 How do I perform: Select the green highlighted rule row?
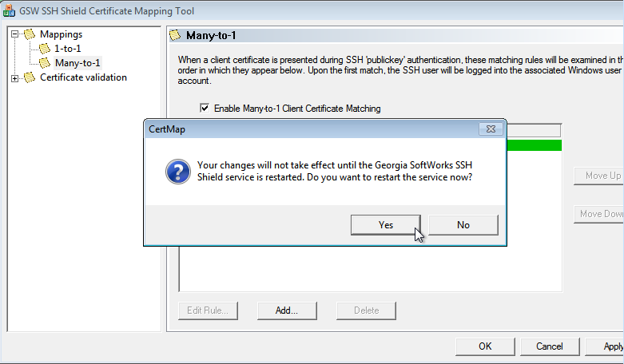coord(534,145)
